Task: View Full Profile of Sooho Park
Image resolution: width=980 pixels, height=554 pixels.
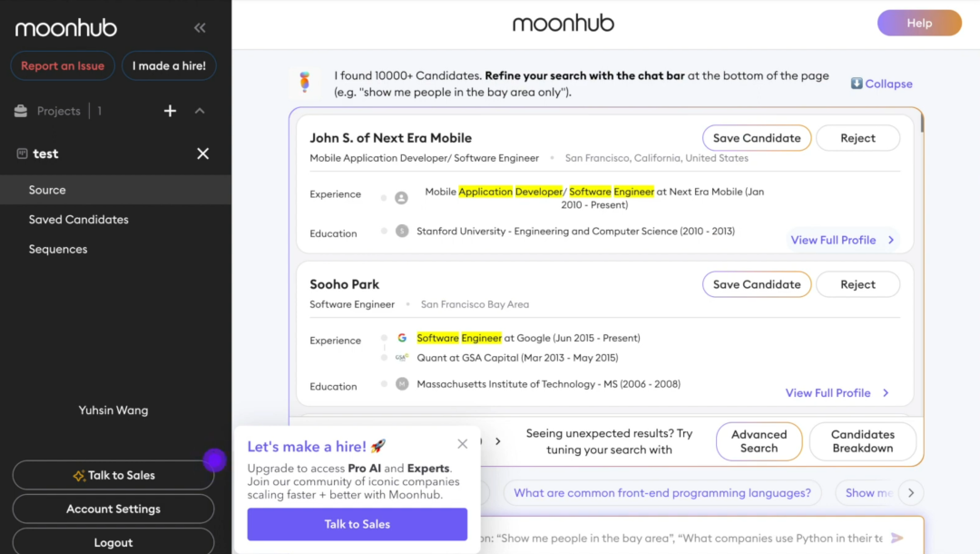Action: pyautogui.click(x=837, y=392)
